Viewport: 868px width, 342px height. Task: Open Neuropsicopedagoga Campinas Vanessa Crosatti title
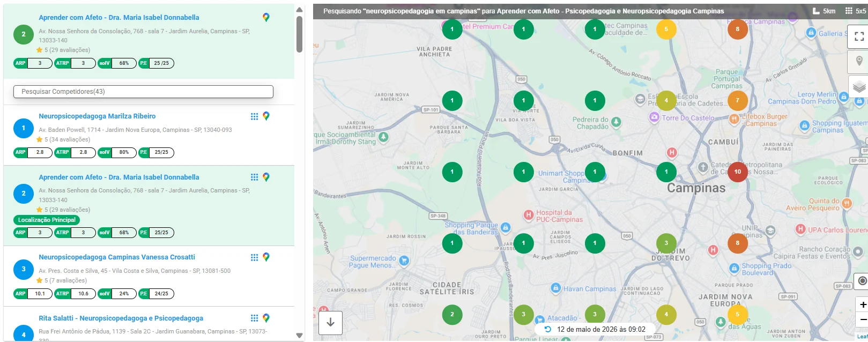117,257
